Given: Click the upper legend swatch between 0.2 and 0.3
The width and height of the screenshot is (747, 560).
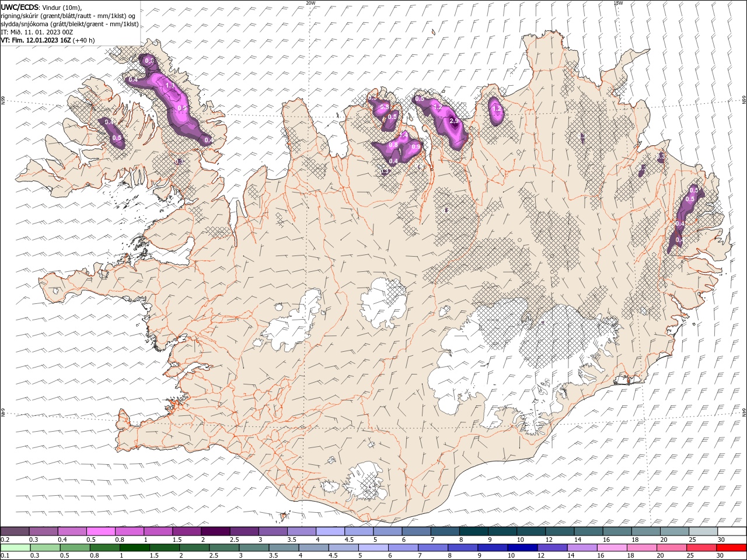Looking at the screenshot, I should click(15, 531).
